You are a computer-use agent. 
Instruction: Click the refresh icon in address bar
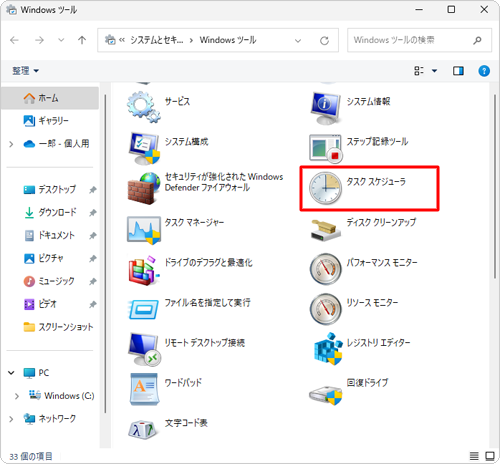[324, 41]
